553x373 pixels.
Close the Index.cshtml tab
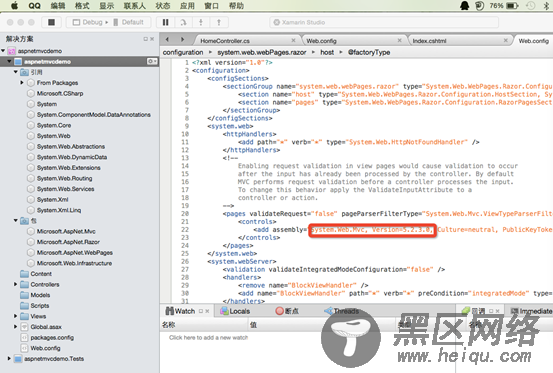[505, 41]
